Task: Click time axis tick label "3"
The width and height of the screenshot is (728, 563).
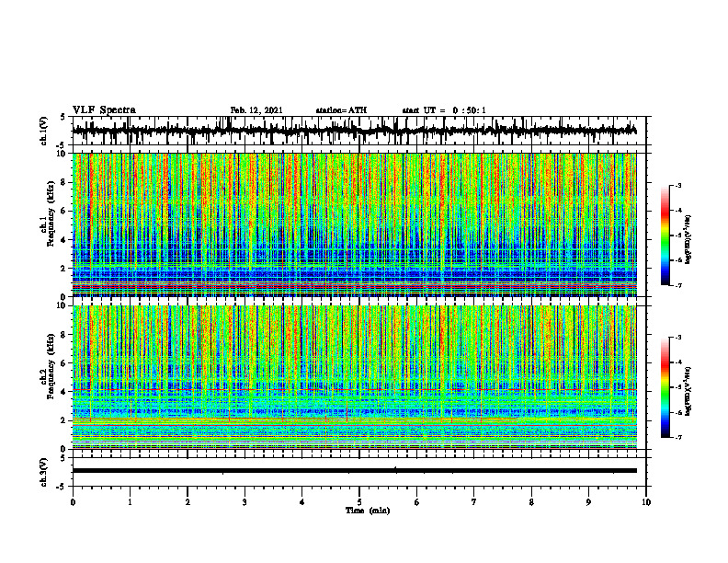Action: (x=245, y=502)
